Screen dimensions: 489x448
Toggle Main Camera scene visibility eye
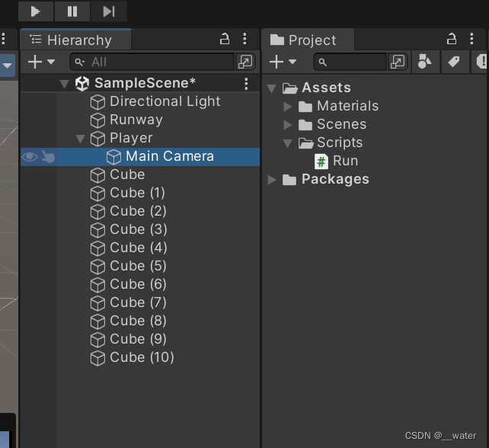pos(30,157)
